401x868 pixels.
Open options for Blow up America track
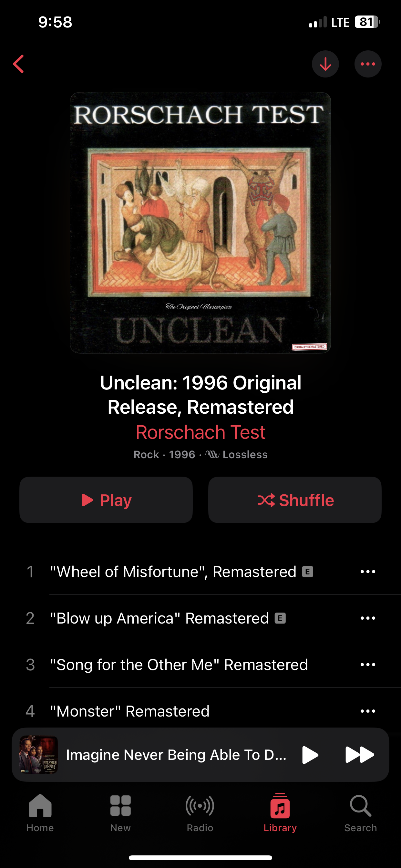pos(368,618)
